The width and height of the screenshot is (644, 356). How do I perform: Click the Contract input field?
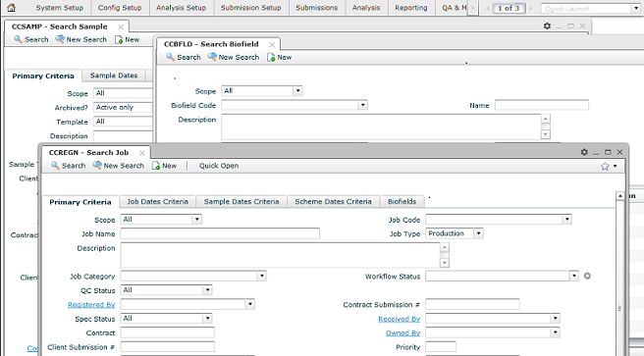167,332
